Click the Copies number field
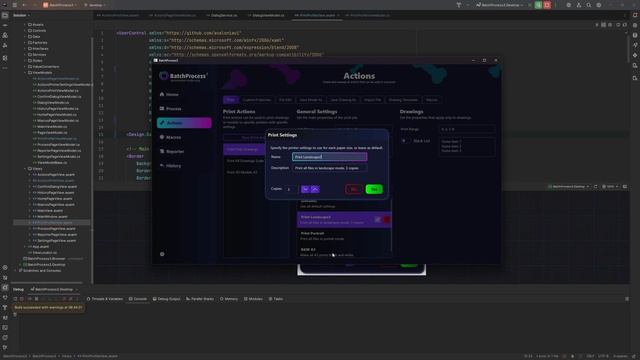This screenshot has width=640, height=360. [x=291, y=189]
